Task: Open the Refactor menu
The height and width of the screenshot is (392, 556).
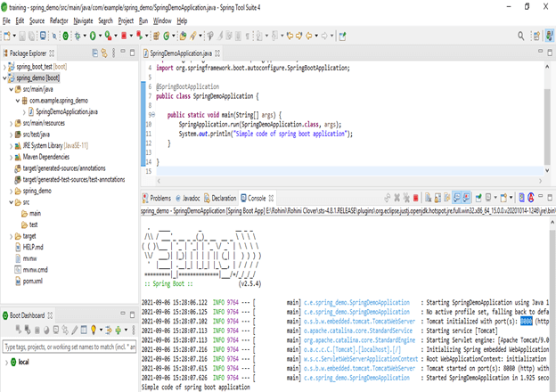Action: 59,20
